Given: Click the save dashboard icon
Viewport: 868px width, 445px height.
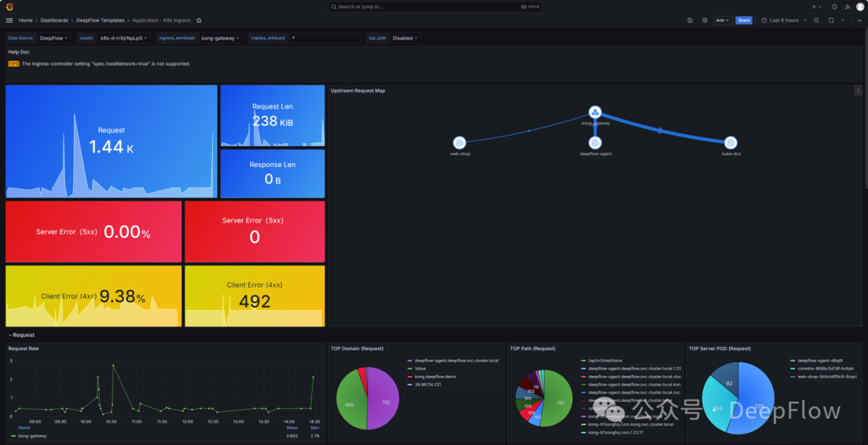Looking at the screenshot, I should pos(690,20).
